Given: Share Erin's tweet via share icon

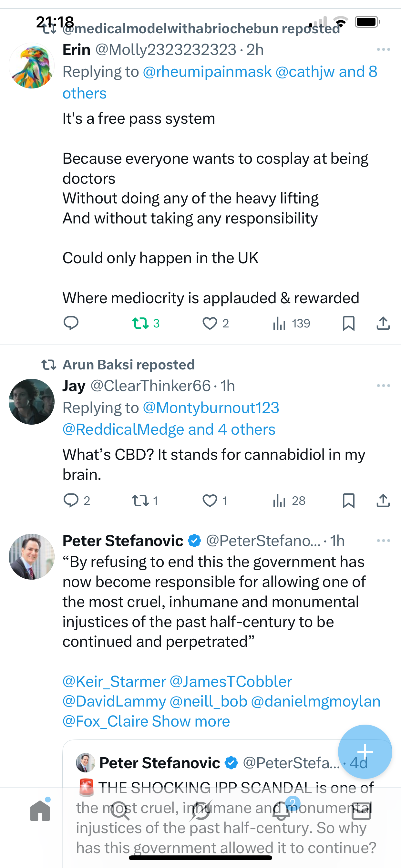Looking at the screenshot, I should click(383, 323).
